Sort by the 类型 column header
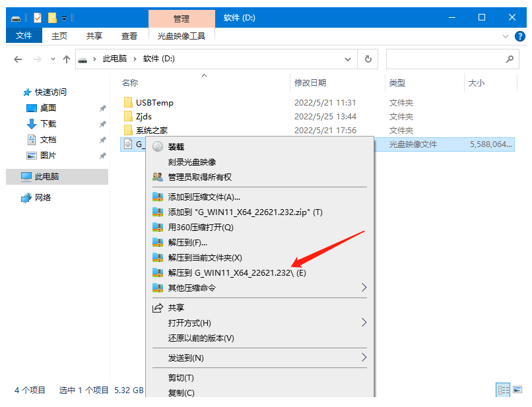The height and width of the screenshot is (407, 532). (x=397, y=82)
